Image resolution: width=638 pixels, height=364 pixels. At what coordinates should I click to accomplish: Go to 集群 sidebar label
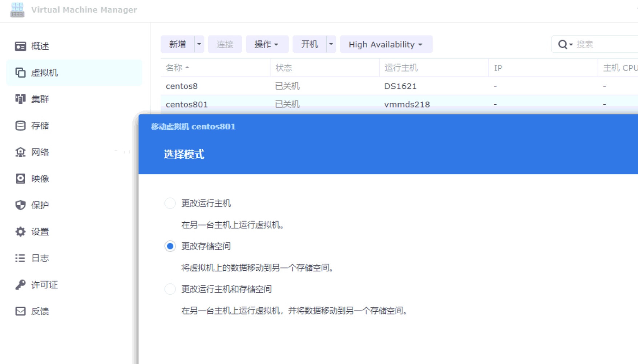pos(40,99)
